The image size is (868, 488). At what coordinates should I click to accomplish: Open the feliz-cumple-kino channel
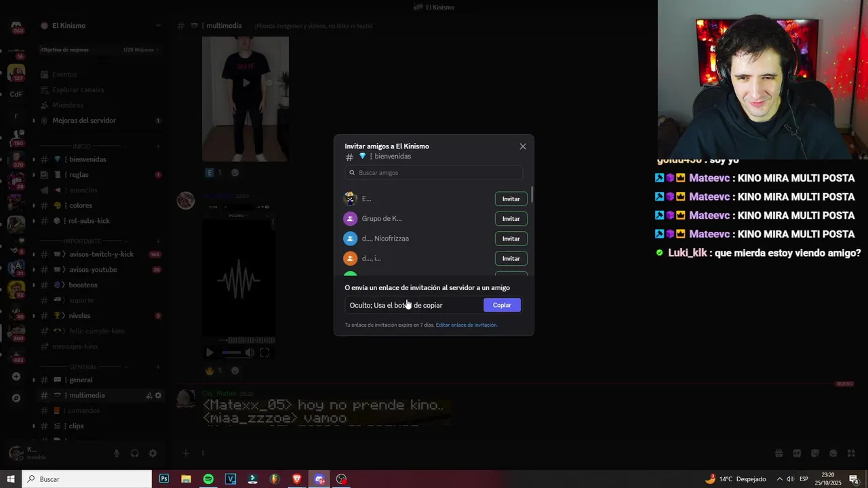coord(100,331)
